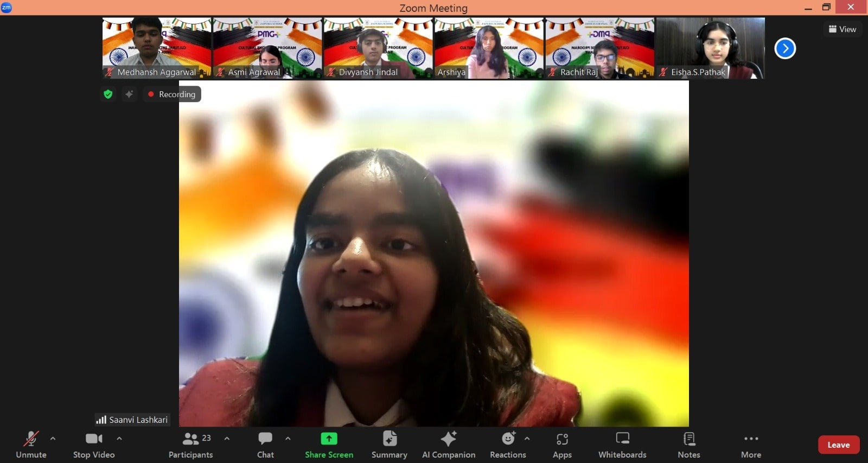
Task: Open the Apps menu icon
Action: click(562, 444)
